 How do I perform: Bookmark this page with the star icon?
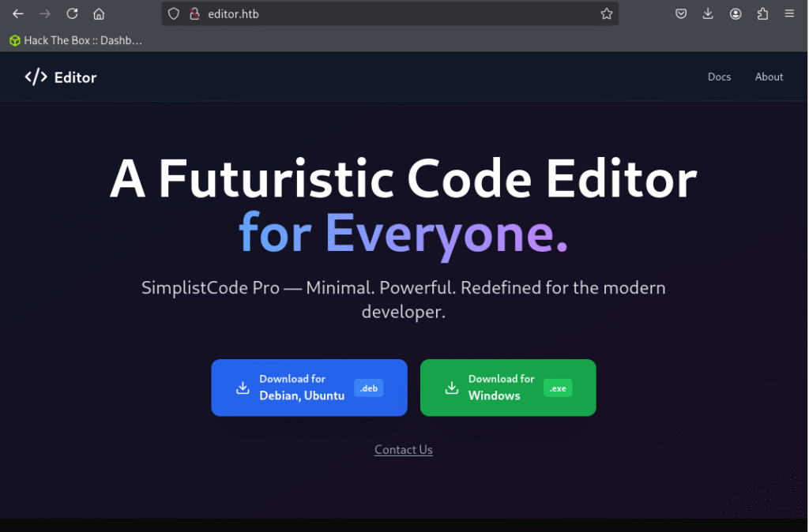pyautogui.click(x=607, y=14)
